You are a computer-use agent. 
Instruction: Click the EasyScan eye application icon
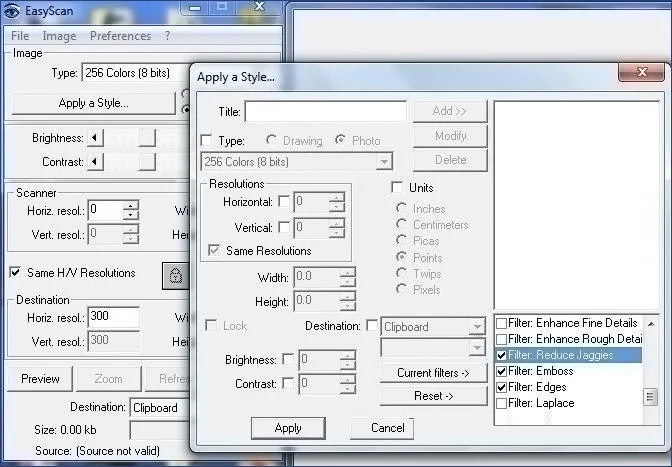pos(12,11)
